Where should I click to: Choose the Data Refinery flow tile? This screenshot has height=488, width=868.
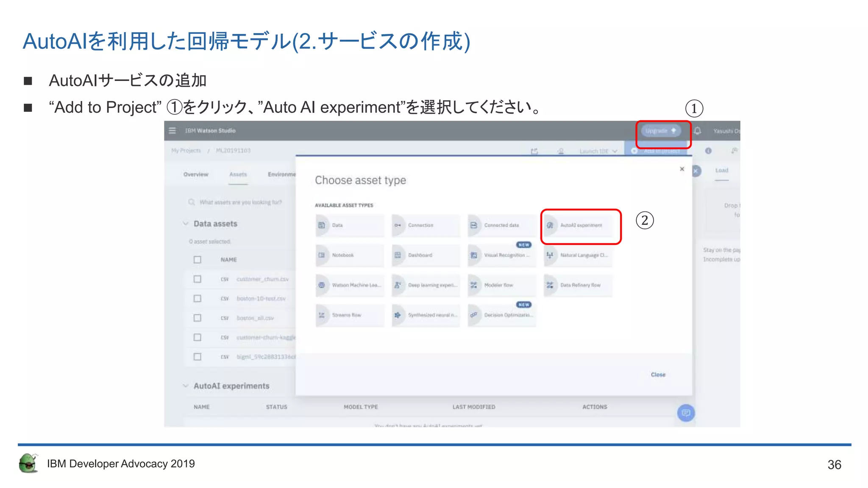coord(578,285)
